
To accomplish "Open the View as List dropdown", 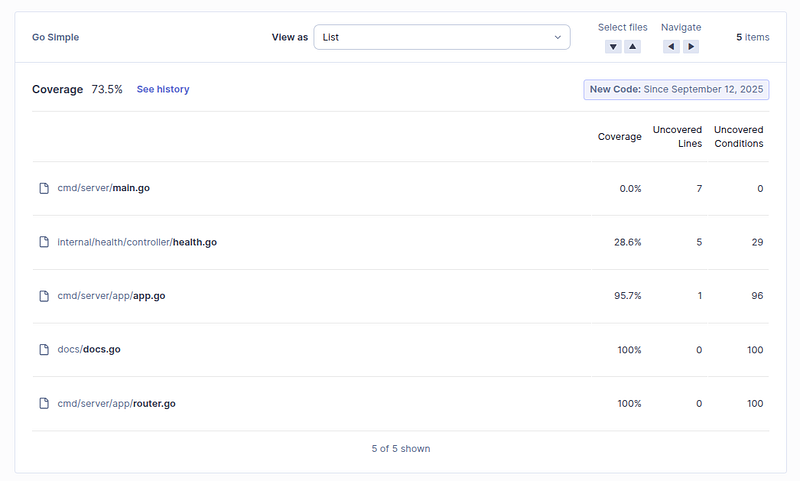I will pyautogui.click(x=442, y=37).
